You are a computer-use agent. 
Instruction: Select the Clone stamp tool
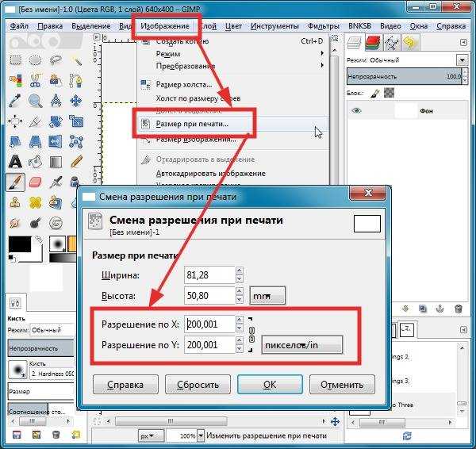pos(15,202)
